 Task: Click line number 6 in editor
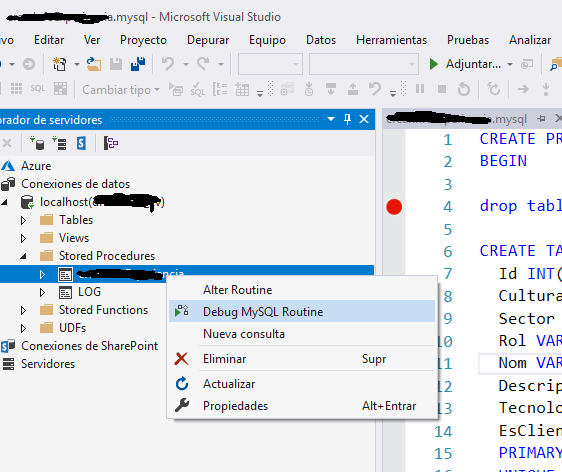point(448,252)
